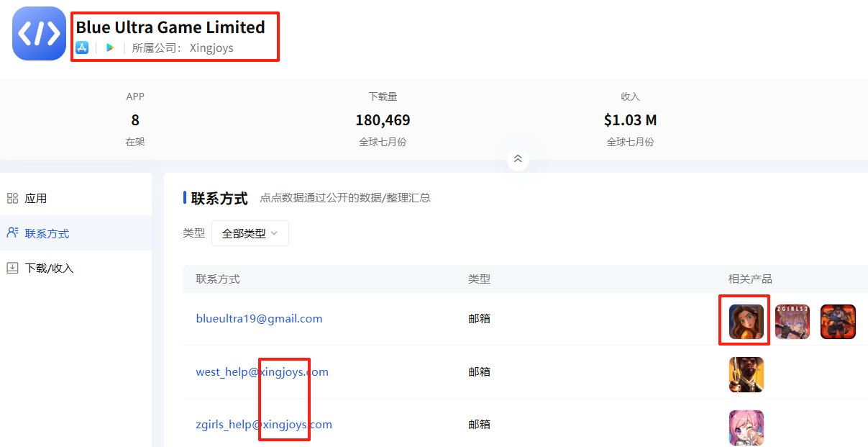Open the blueultra19@gmail.com email link
The image size is (868, 447).
tap(259, 318)
